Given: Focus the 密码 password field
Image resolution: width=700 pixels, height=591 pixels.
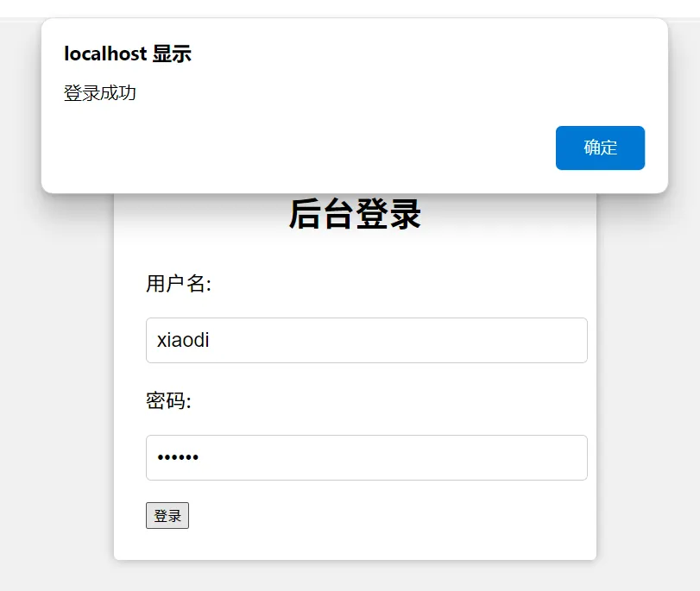Looking at the screenshot, I should click(367, 457).
